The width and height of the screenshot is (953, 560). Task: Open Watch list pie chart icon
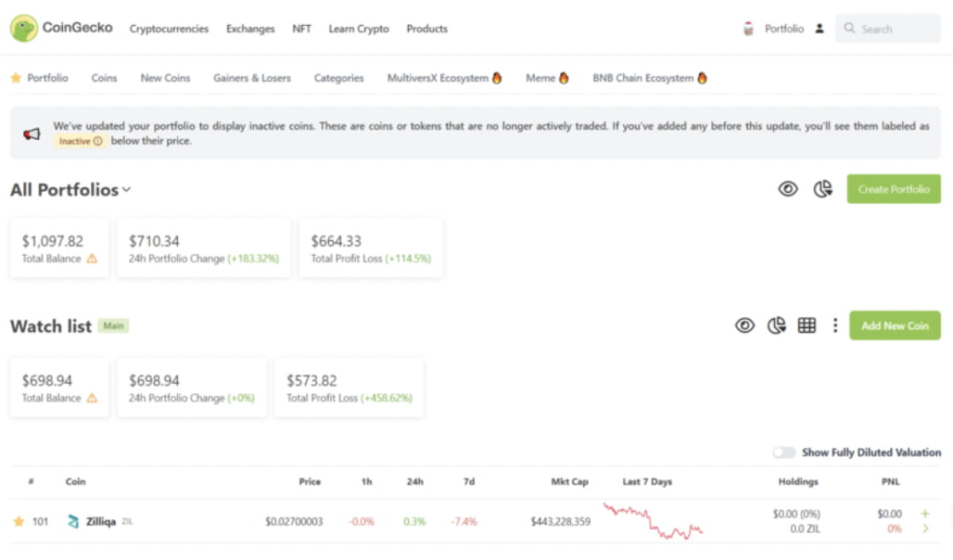[776, 326]
